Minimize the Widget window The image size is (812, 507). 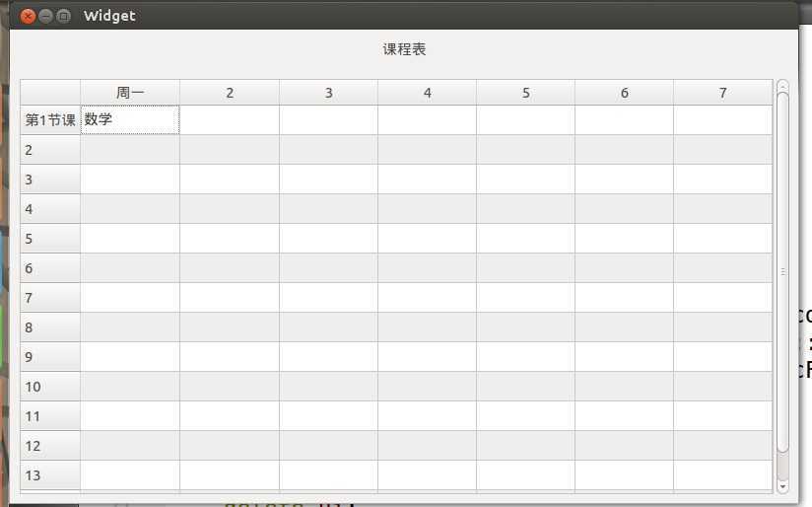(45, 17)
